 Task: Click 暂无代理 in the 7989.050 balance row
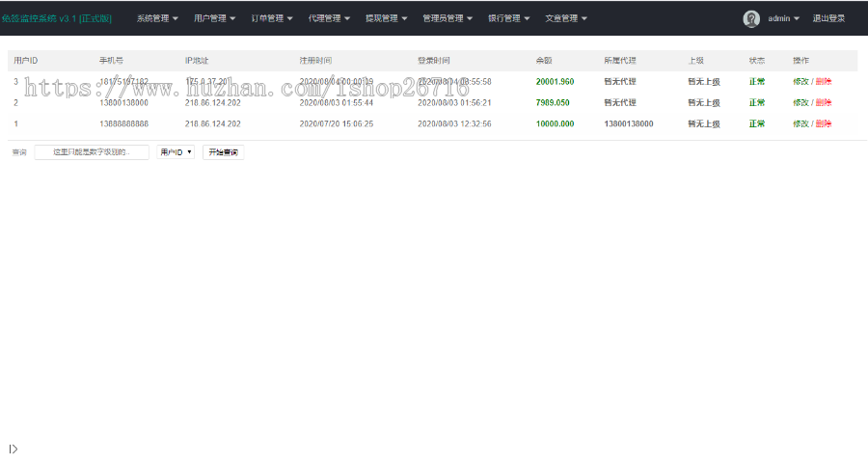coord(620,102)
